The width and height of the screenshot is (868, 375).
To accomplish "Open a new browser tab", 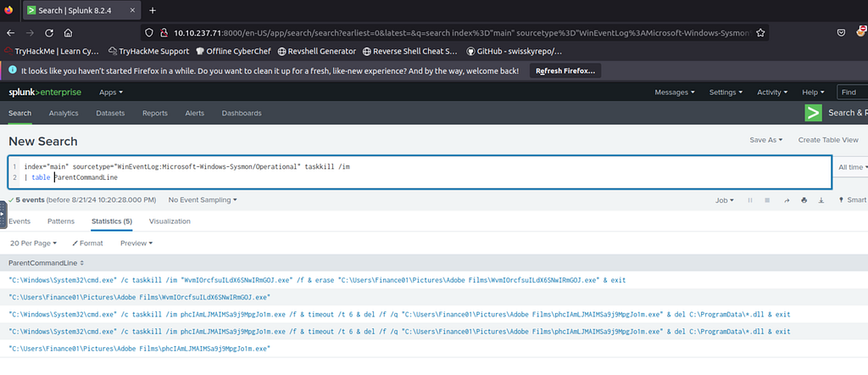I will tap(153, 10).
